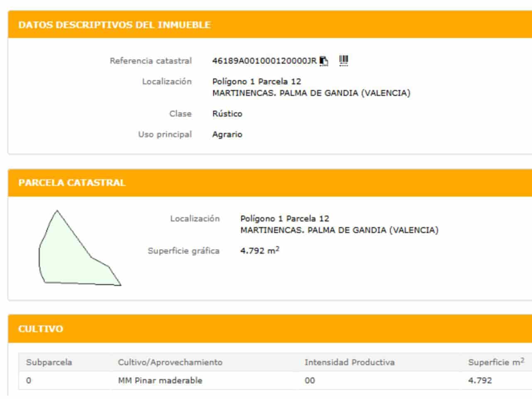Click the Clase value Rústico
532x399 pixels.
point(227,113)
